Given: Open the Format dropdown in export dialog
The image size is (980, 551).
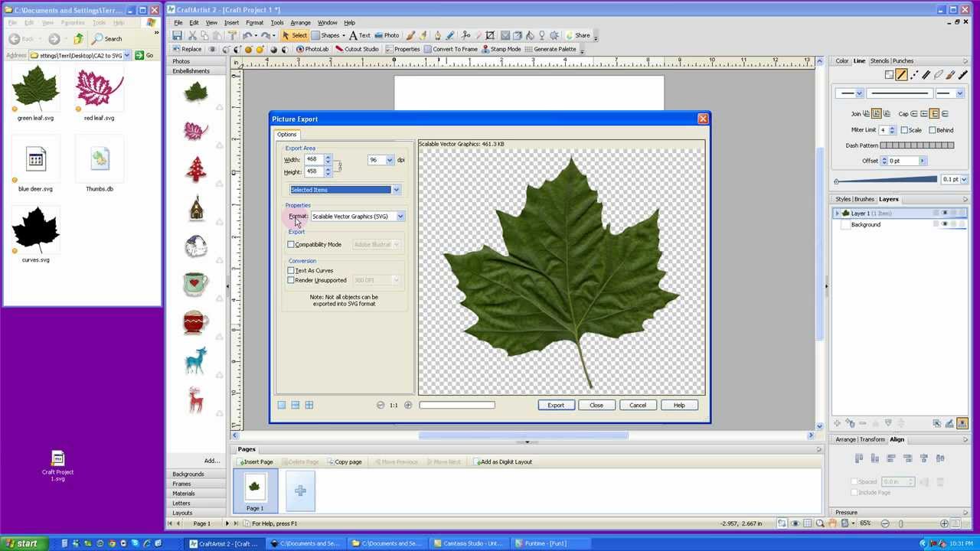Looking at the screenshot, I should pos(400,217).
